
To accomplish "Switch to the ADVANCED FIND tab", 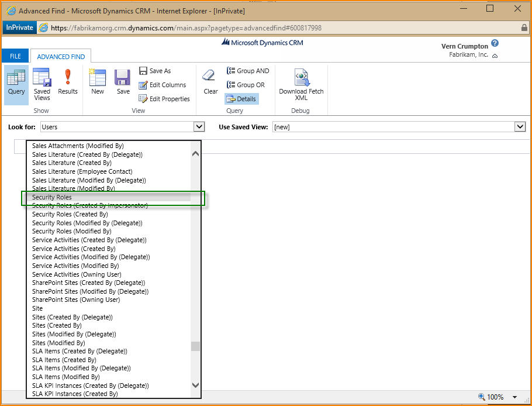I will [x=61, y=57].
